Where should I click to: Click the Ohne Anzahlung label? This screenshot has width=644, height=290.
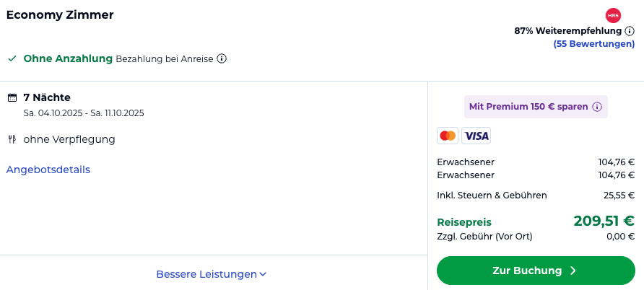point(68,58)
